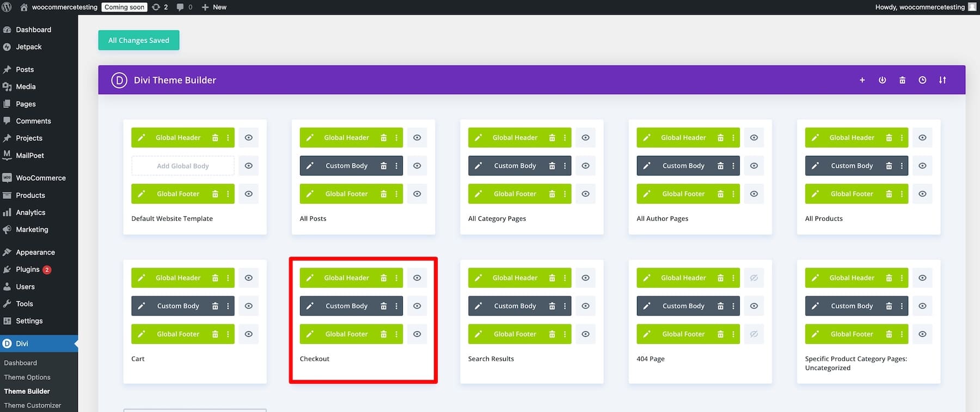Toggle visibility of 404 Page Global Header
Viewport: 980px width, 412px height.
click(754, 278)
